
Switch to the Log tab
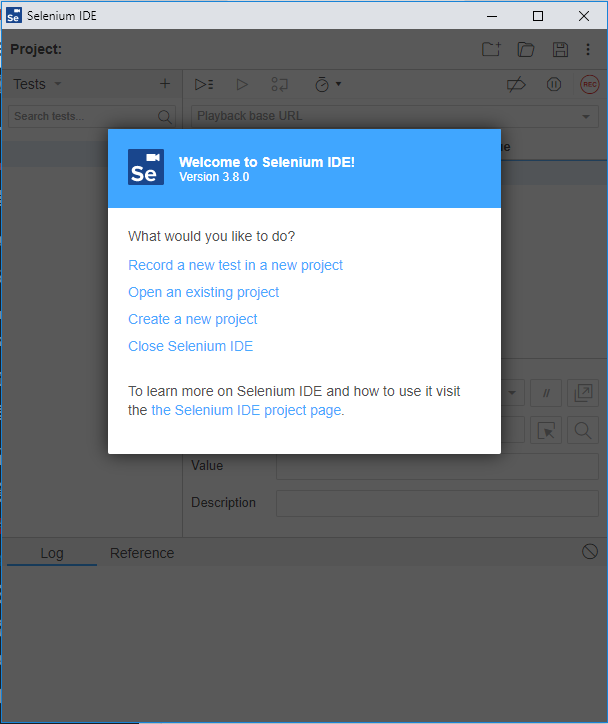click(52, 553)
